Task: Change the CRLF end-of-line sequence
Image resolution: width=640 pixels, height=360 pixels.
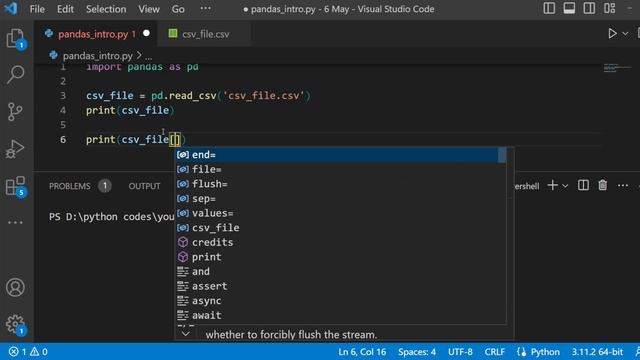Action: click(495, 352)
